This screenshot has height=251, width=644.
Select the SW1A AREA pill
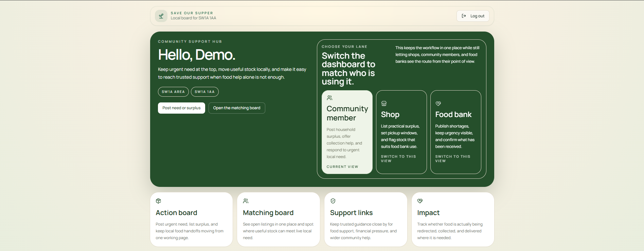[173, 92]
